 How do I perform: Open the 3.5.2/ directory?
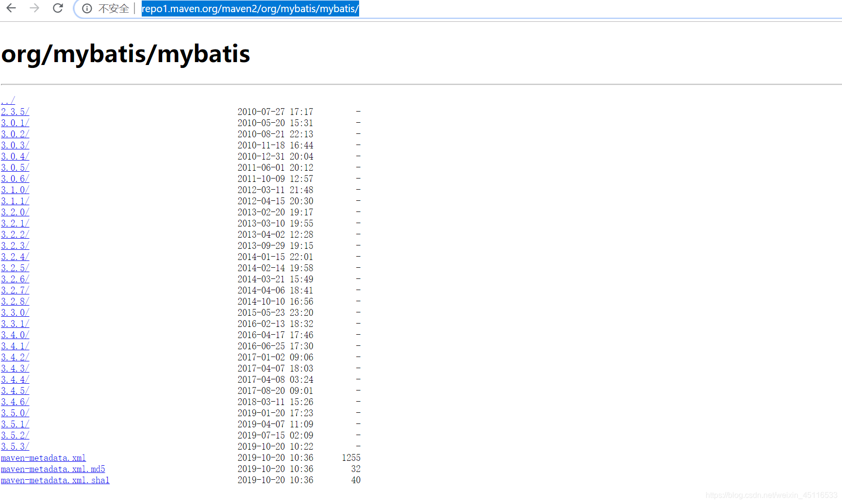[x=15, y=435]
